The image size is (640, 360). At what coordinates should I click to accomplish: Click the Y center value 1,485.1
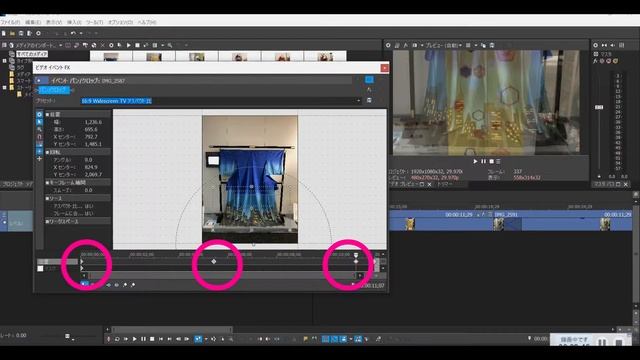93,144
